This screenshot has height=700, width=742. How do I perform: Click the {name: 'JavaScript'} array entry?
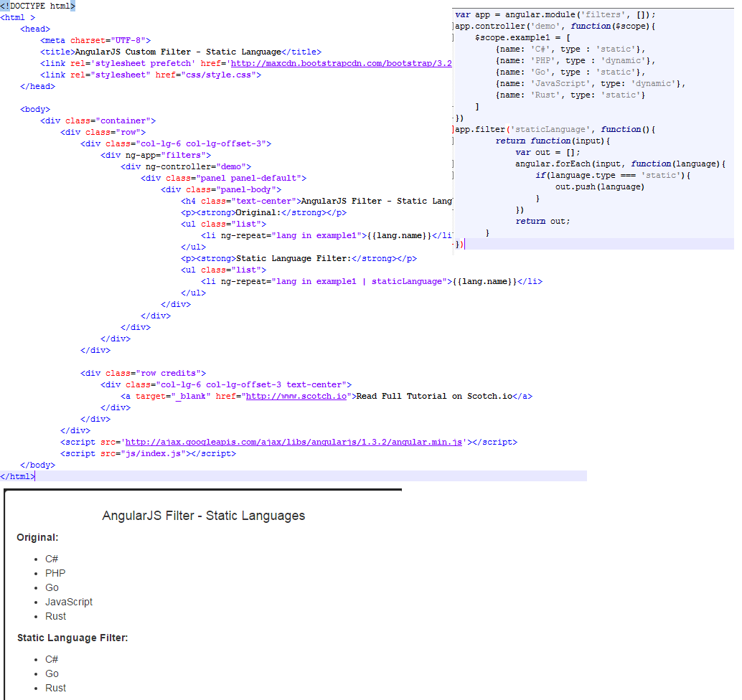pyautogui.click(x=591, y=84)
